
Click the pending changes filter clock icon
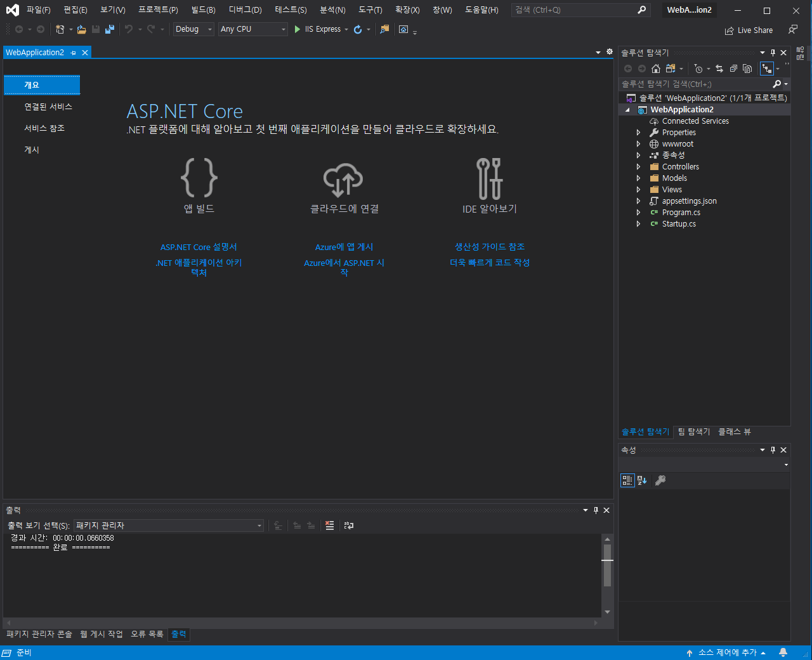pyautogui.click(x=698, y=69)
